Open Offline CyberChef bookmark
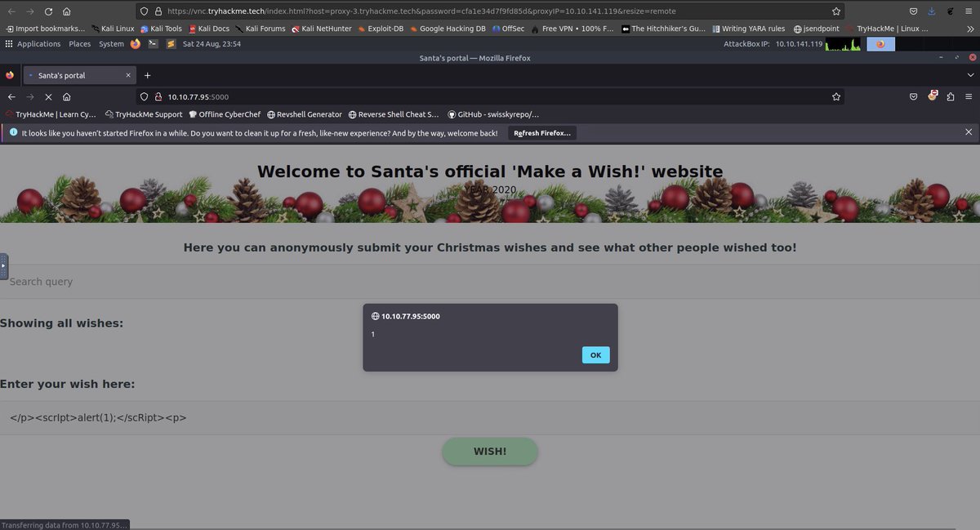The image size is (980, 530). pyautogui.click(x=225, y=114)
